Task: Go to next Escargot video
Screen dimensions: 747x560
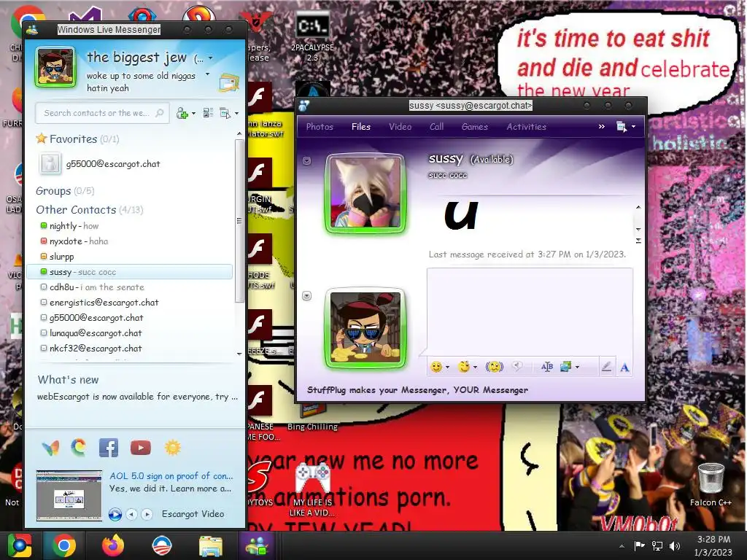Action: coord(147,514)
